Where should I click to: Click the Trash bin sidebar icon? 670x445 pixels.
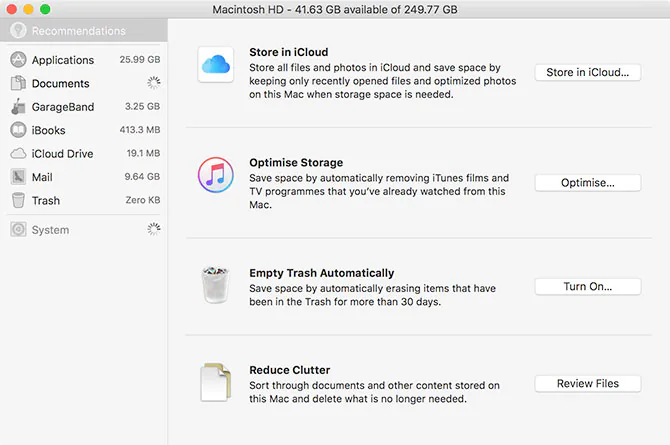(18, 200)
